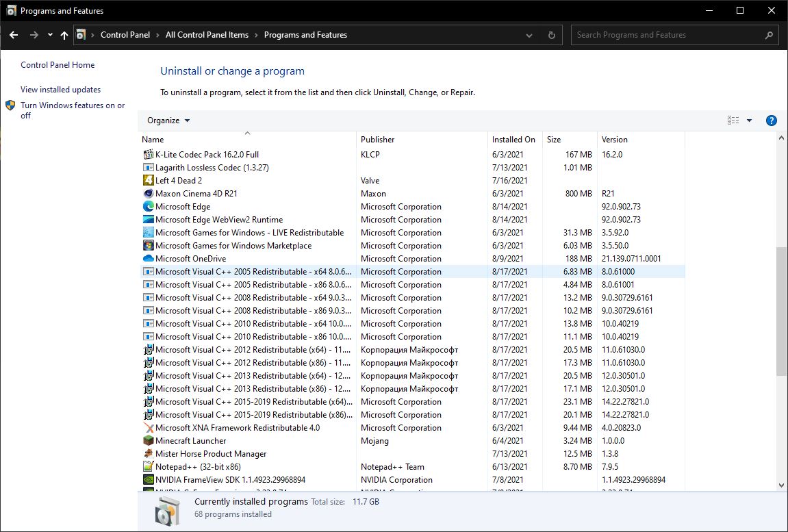Open Help via the question mark icon

point(771,120)
